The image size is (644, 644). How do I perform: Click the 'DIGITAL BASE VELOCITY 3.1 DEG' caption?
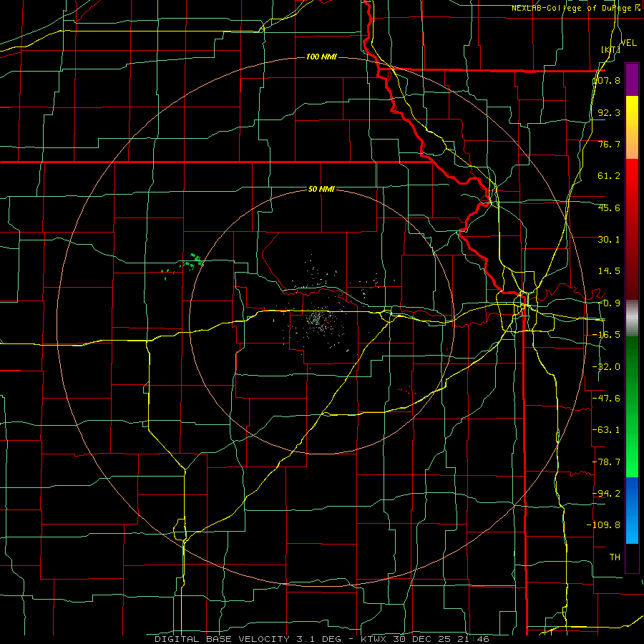pyautogui.click(x=248, y=639)
